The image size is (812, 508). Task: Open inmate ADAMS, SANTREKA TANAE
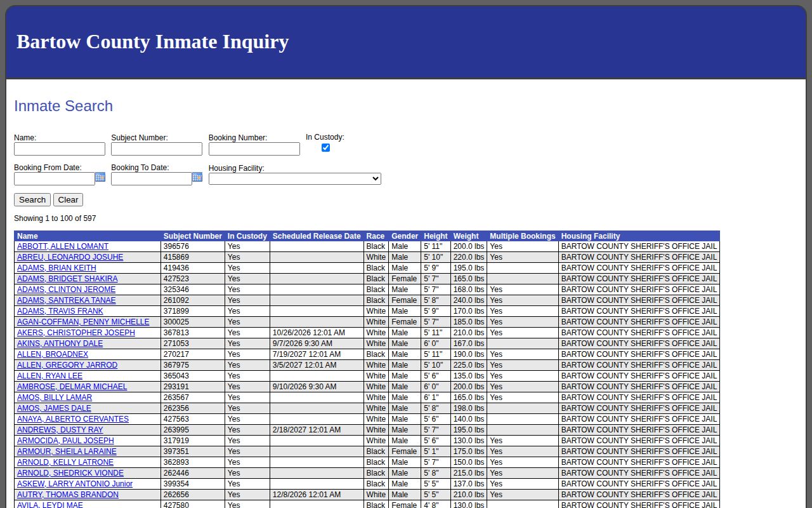coord(67,300)
